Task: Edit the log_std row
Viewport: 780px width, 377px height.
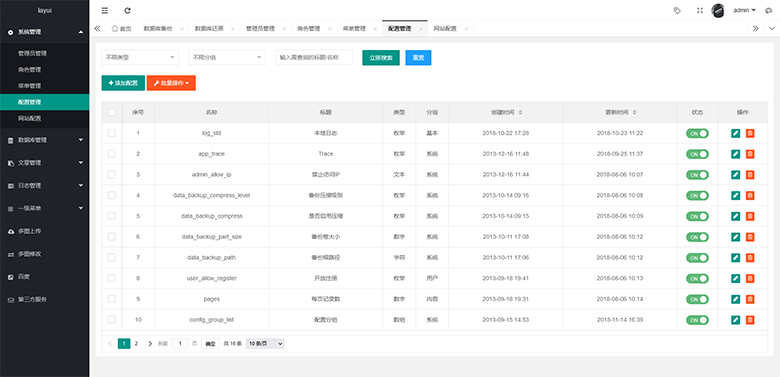Action: tap(736, 133)
